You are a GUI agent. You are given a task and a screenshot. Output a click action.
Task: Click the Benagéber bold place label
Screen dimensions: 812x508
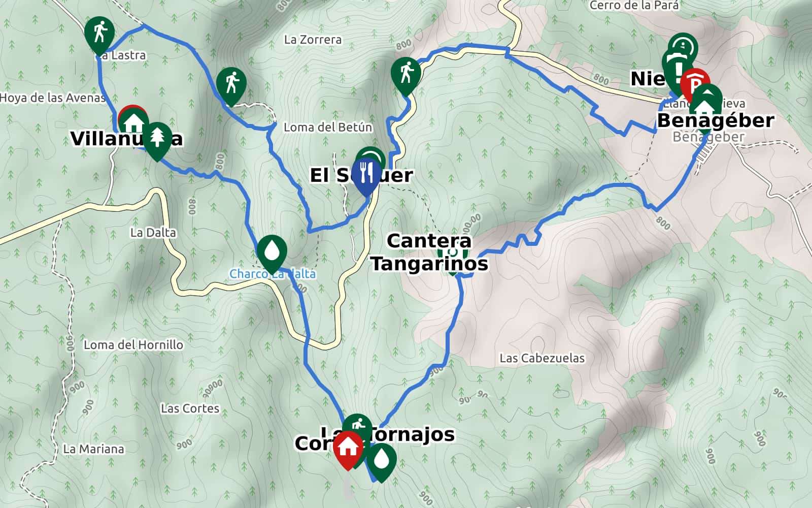(x=716, y=120)
